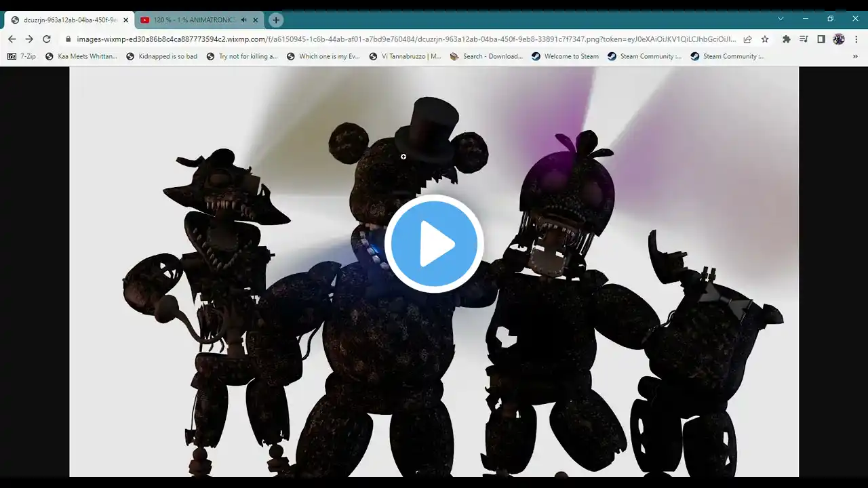Reload the current page

point(47,39)
